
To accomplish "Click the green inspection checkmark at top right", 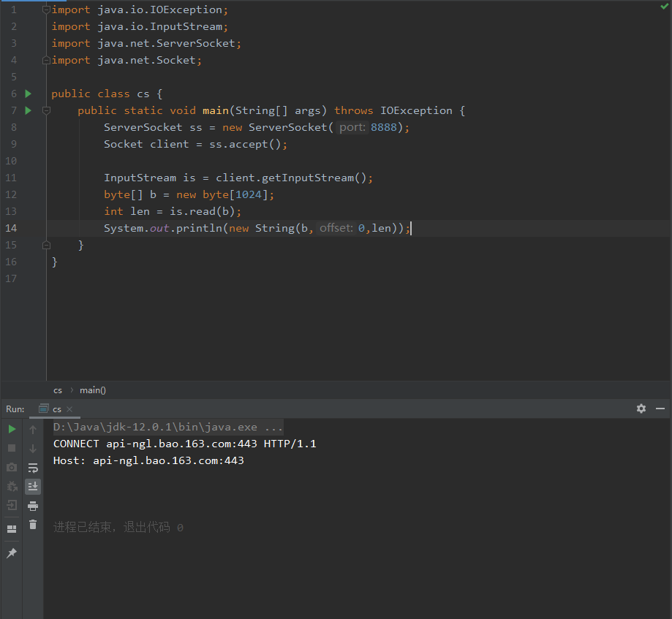I will (664, 7).
